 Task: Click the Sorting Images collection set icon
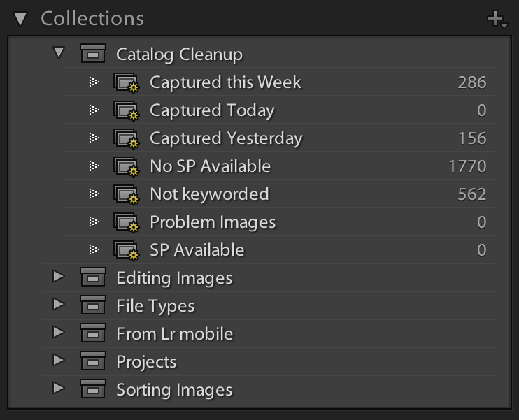pyautogui.click(x=93, y=390)
